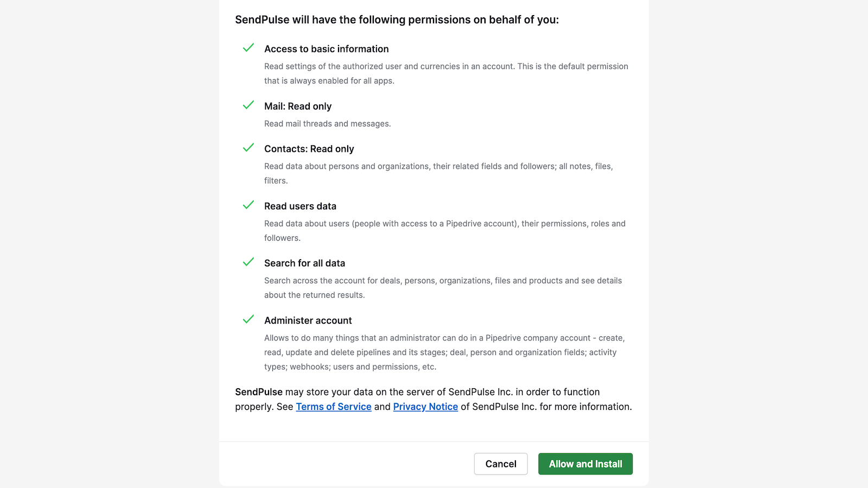Open the Privacy Notice link
The width and height of the screenshot is (868, 488).
pyautogui.click(x=425, y=407)
